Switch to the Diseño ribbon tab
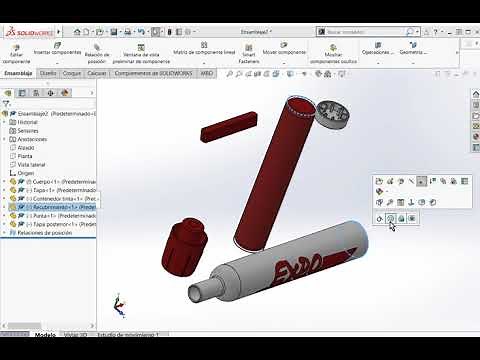The width and height of the screenshot is (480, 360). tap(48, 73)
